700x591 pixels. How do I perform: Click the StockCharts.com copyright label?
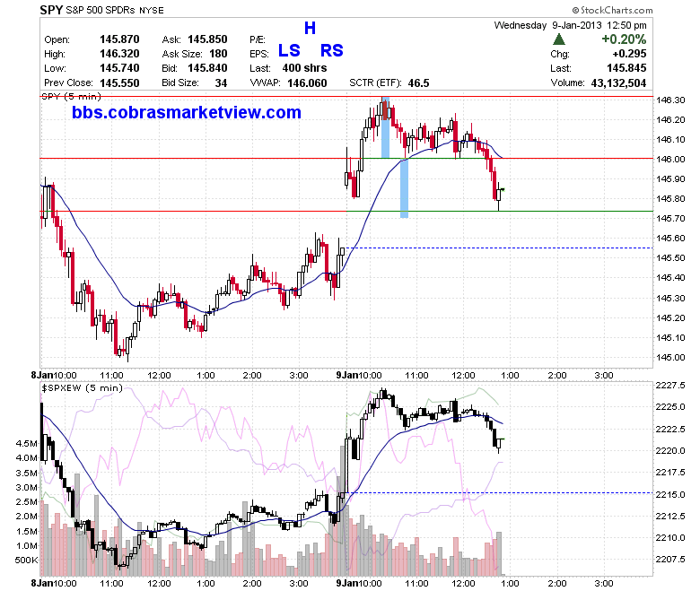pos(612,10)
